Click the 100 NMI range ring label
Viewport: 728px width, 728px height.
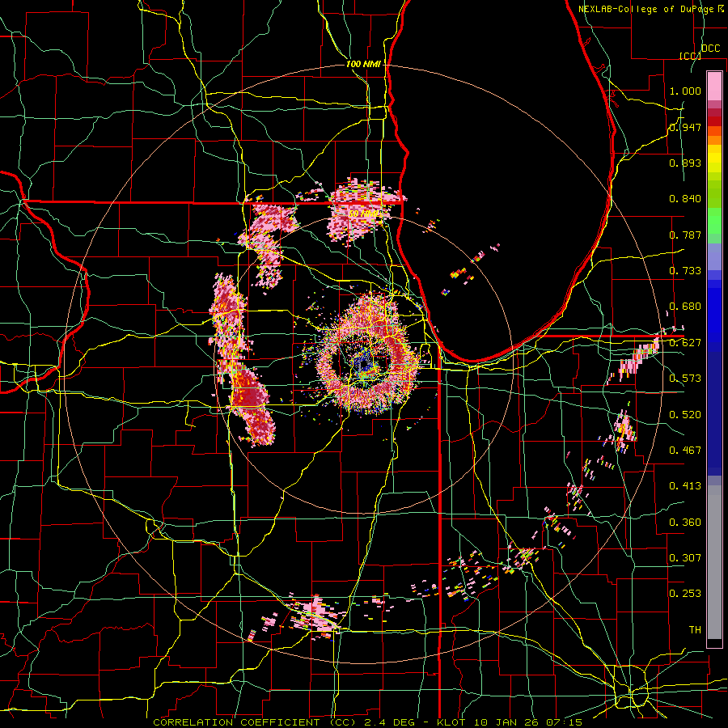(x=363, y=64)
